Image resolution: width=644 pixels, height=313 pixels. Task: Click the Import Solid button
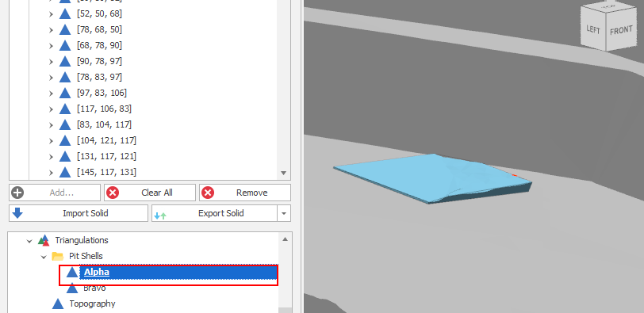coord(79,213)
